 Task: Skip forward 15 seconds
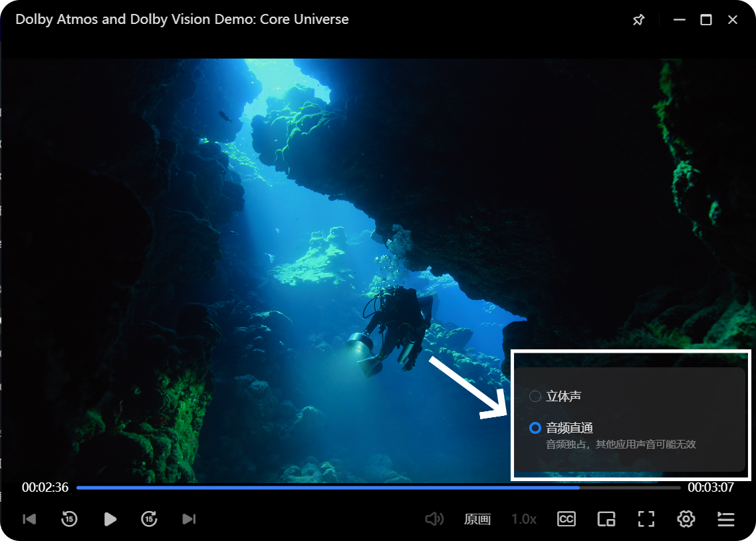[x=149, y=519]
